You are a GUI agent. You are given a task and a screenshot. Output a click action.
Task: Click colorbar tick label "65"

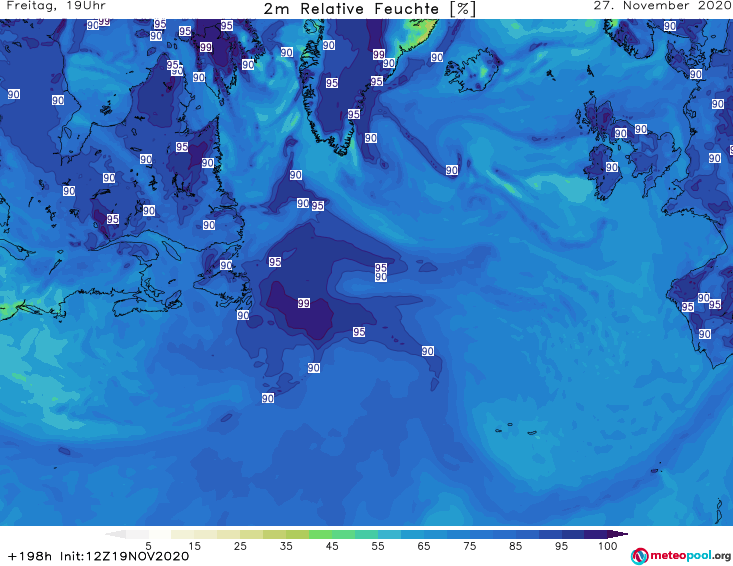[424, 546]
